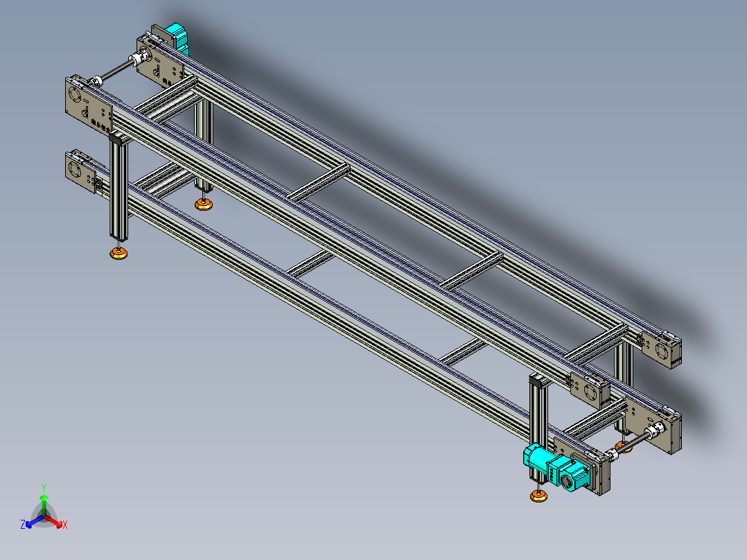Pick the orange leveling foot beneath the lower-right motor
Image resolution: width=747 pixels, height=560 pixels.
[x=539, y=496]
